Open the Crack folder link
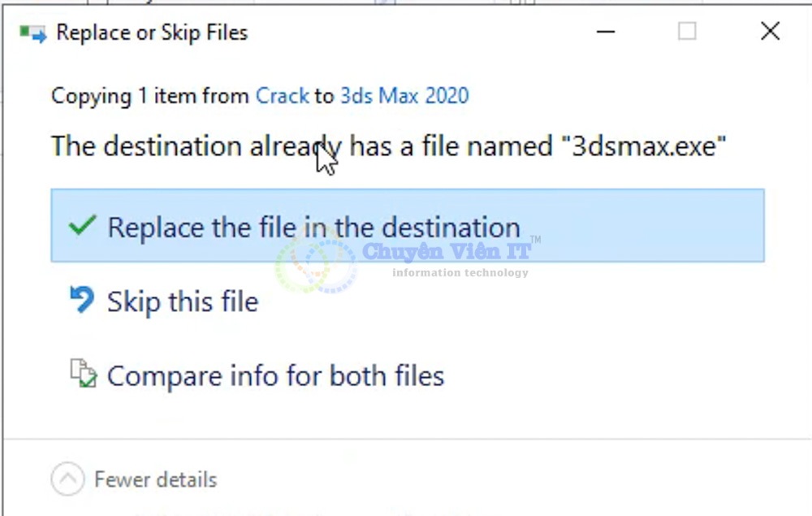 (282, 95)
